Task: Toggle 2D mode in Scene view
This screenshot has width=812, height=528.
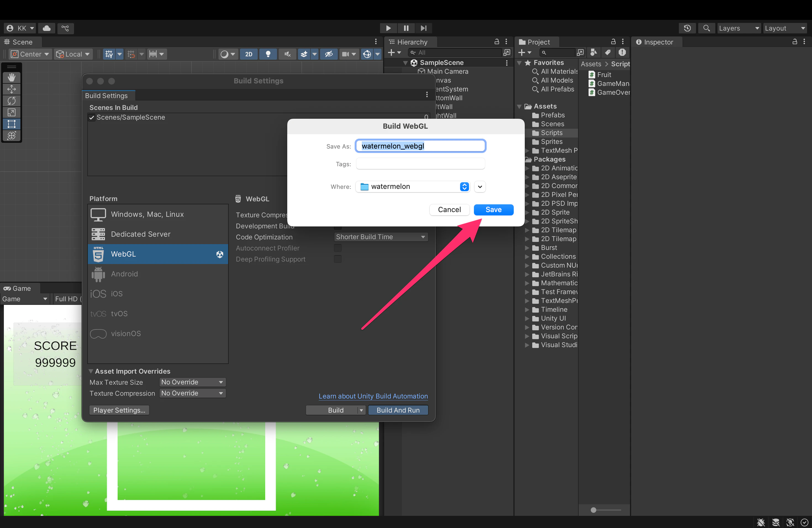Action: 249,54
